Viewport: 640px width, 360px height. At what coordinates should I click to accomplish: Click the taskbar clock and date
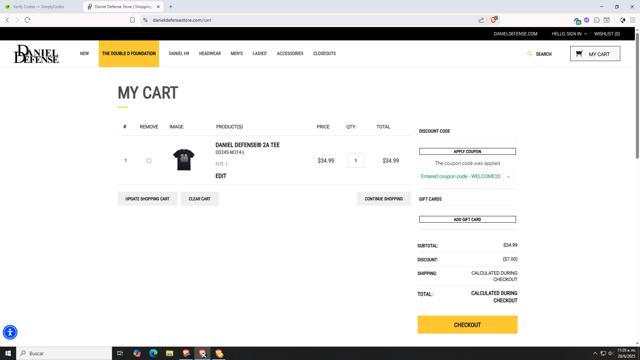(x=627, y=353)
